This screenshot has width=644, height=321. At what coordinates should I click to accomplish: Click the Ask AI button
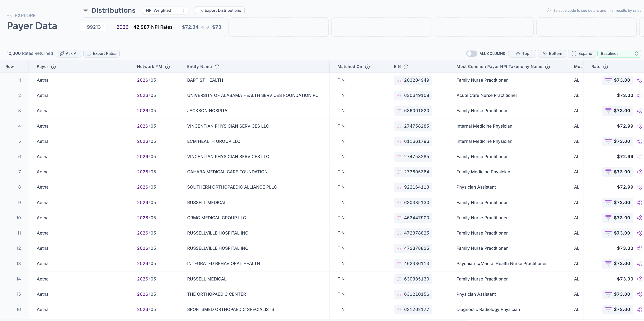pos(69,54)
